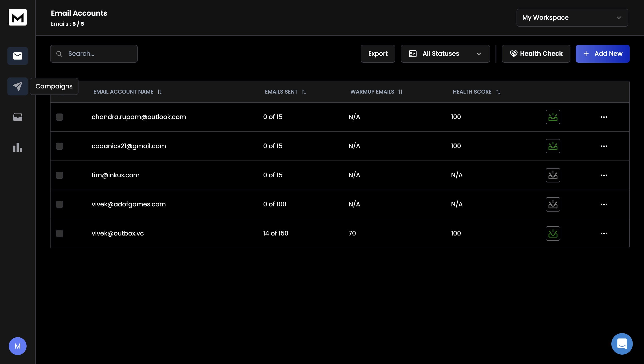
Task: Click the 'Emails : 5 / 5' counter
Action: [68, 24]
